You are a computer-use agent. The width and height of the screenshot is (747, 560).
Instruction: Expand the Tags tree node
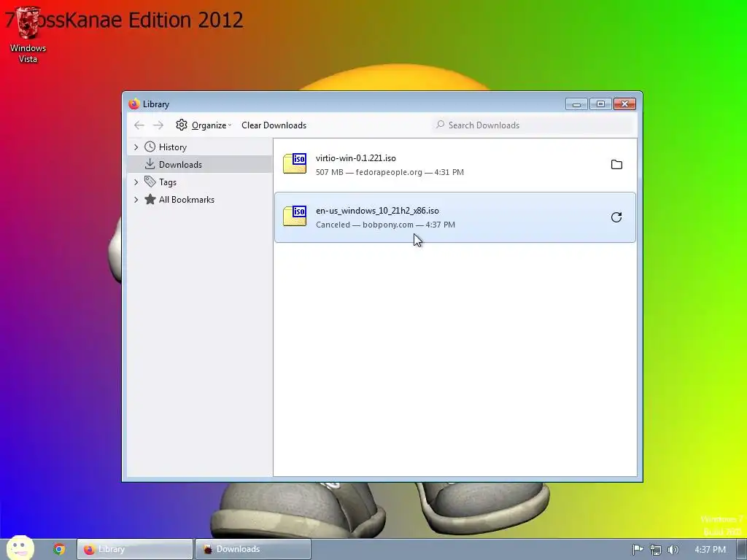(136, 182)
